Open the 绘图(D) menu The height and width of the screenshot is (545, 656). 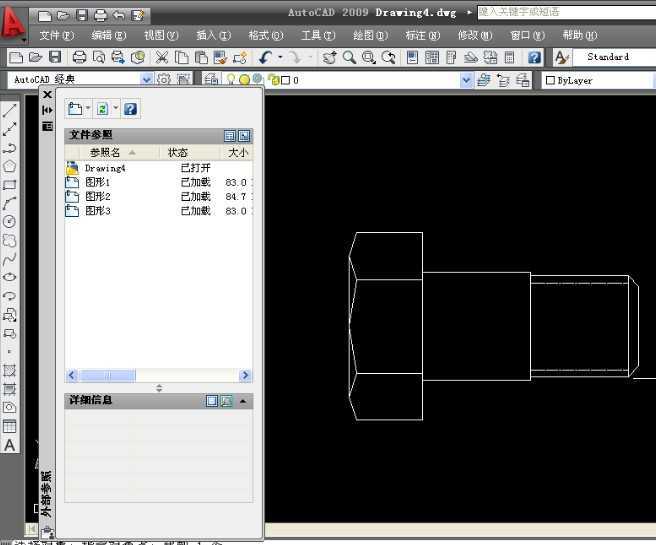point(370,36)
